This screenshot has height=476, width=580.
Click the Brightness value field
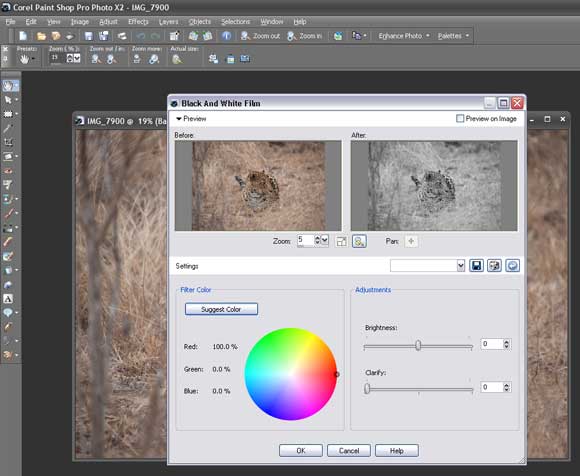(492, 344)
